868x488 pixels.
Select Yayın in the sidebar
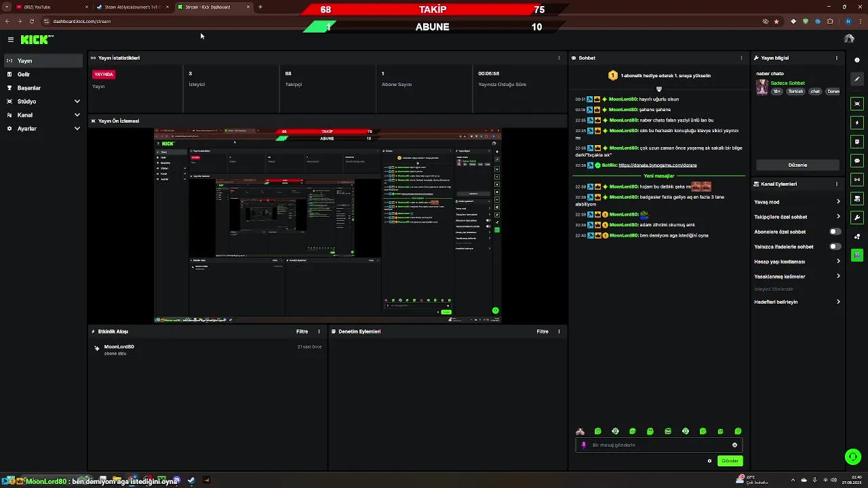tap(43, 61)
